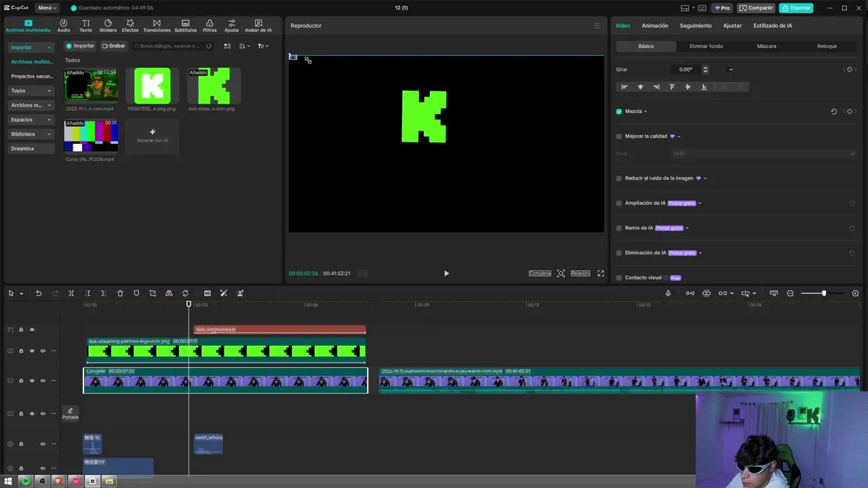
Task: Click the fullscreen player icon
Action: [x=600, y=273]
